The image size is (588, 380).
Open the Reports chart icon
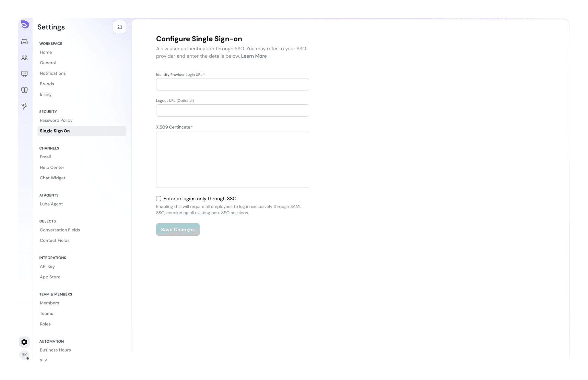pos(25,74)
